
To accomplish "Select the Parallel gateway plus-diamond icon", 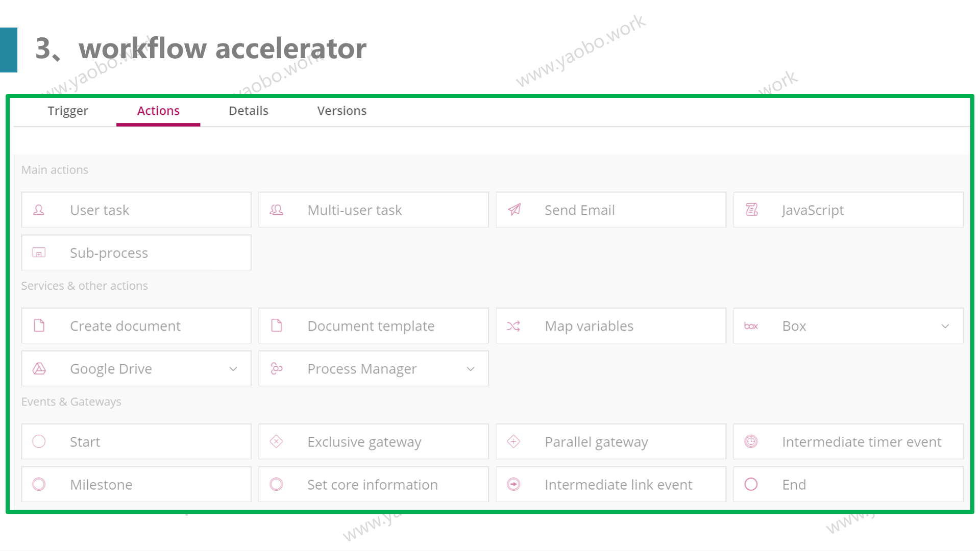I will [513, 441].
